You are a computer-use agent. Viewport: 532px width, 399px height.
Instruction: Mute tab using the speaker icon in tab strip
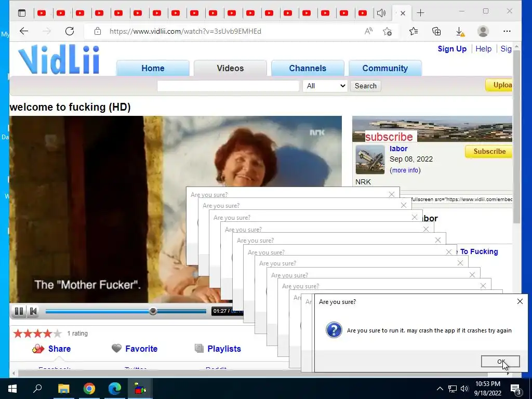381,13
